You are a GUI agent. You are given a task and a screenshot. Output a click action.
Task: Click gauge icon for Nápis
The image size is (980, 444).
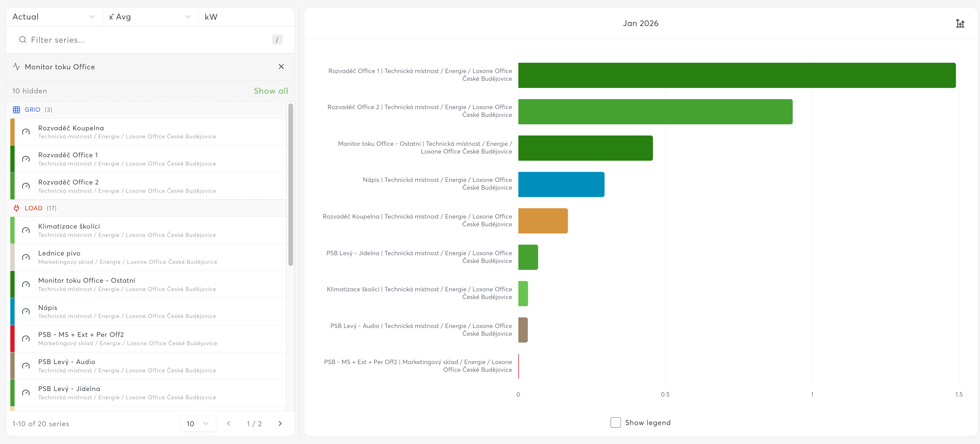pyautogui.click(x=26, y=312)
